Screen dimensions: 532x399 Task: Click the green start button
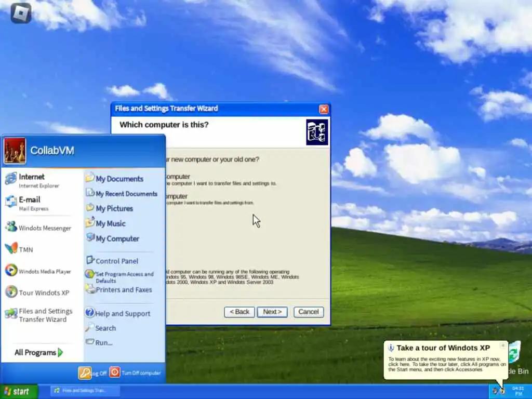click(19, 392)
